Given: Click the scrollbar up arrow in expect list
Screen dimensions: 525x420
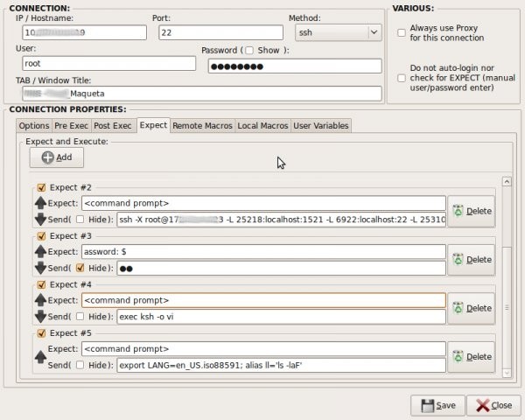Looking at the screenshot, I should [507, 181].
